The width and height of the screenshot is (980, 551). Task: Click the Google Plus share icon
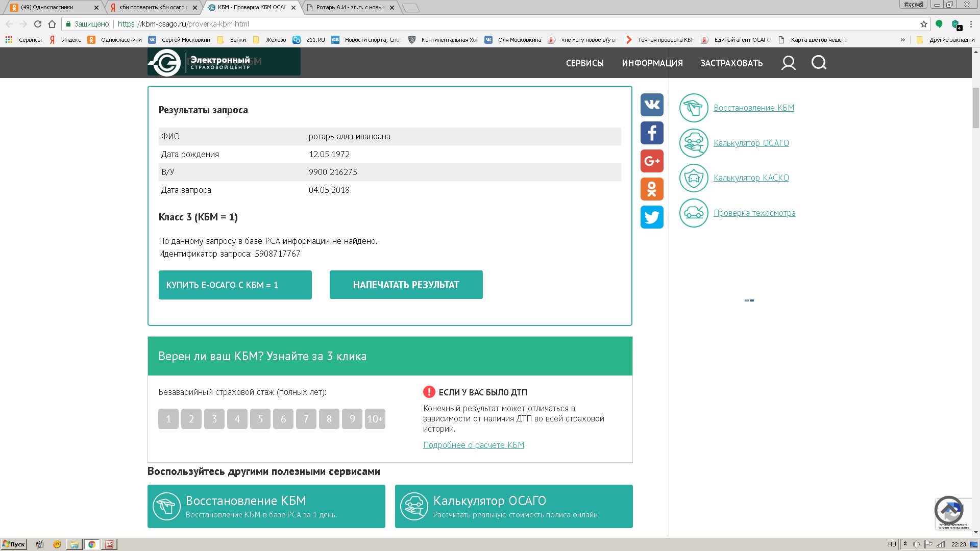652,161
